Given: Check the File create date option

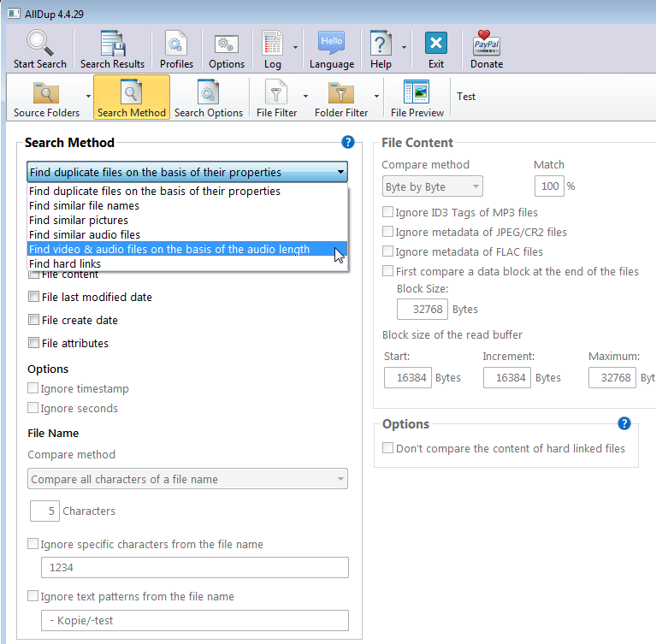Looking at the screenshot, I should click(34, 320).
